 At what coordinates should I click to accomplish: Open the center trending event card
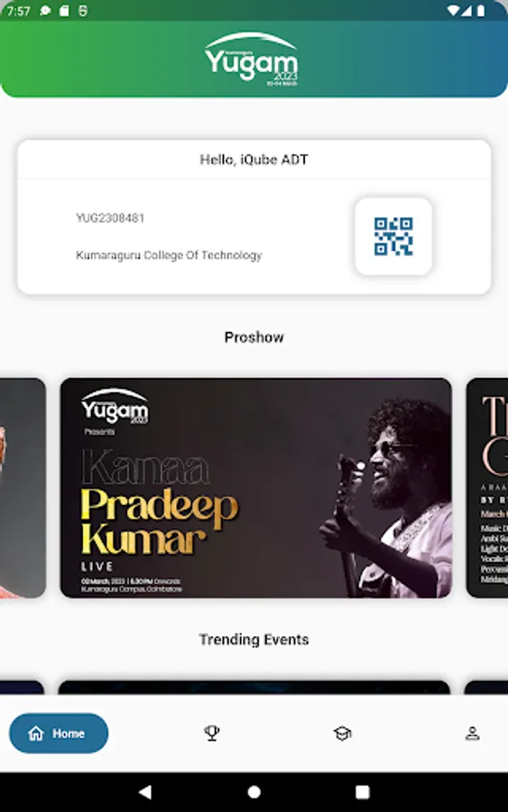[x=254, y=687]
